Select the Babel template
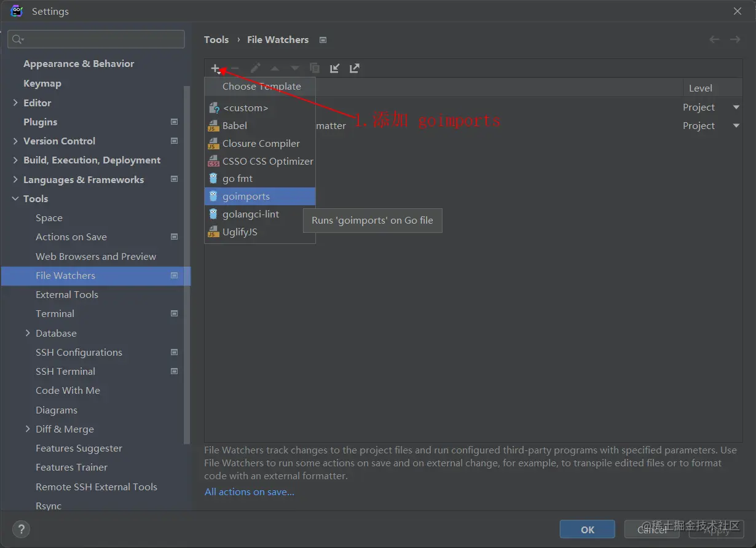Image resolution: width=756 pixels, height=548 pixels. coord(260,125)
